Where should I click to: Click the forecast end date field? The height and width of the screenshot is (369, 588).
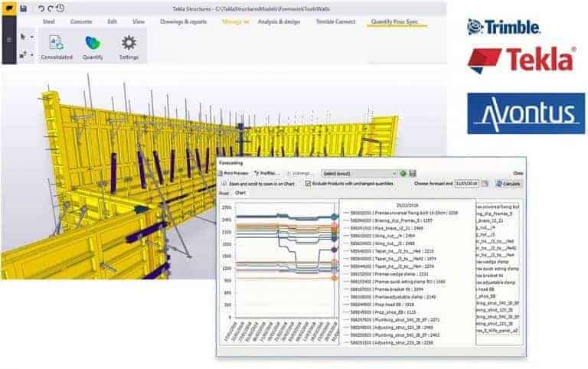[x=467, y=184]
